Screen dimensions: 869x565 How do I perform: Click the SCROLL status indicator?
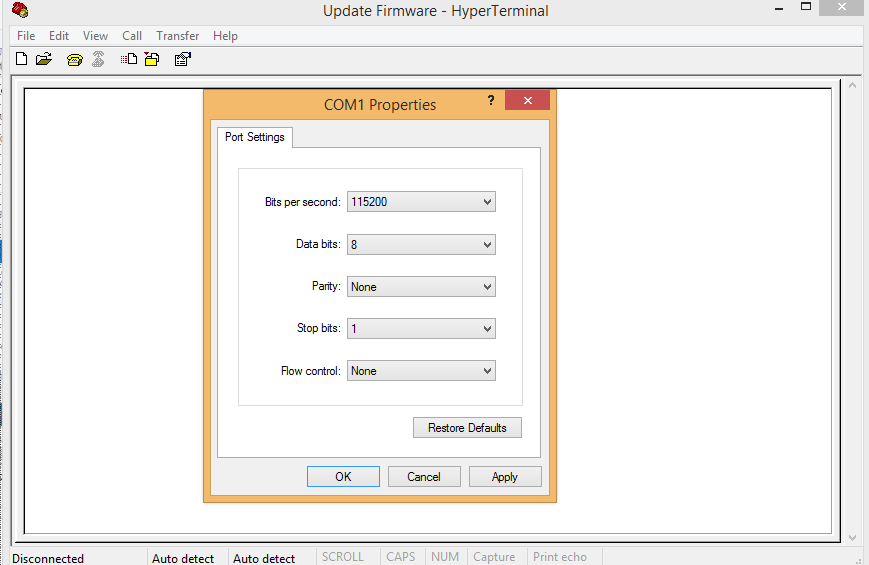pos(343,557)
